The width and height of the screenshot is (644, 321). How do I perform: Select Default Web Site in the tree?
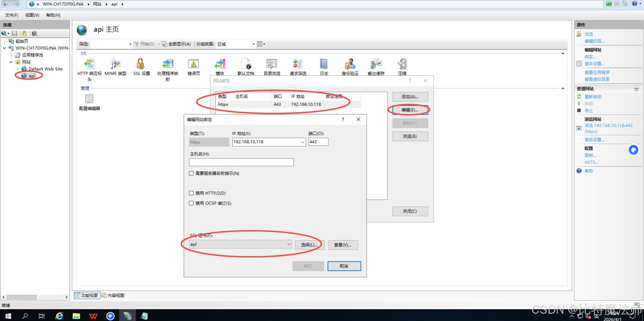coord(45,69)
